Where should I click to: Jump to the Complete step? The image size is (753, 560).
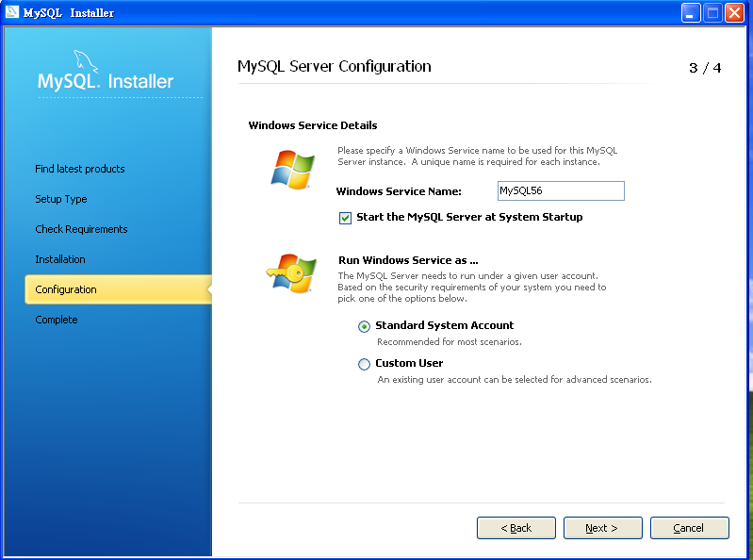(x=57, y=320)
